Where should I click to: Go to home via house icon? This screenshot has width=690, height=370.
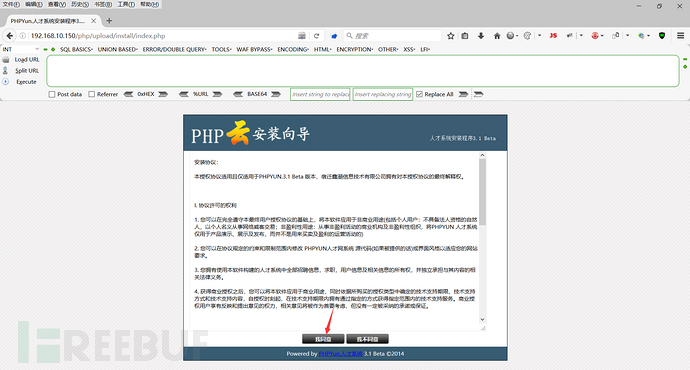click(x=497, y=36)
